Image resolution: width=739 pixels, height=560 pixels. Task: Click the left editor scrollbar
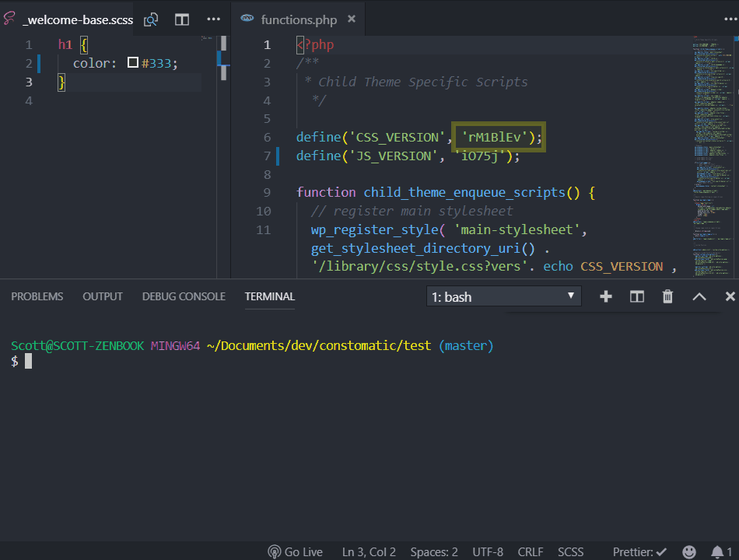click(223, 58)
